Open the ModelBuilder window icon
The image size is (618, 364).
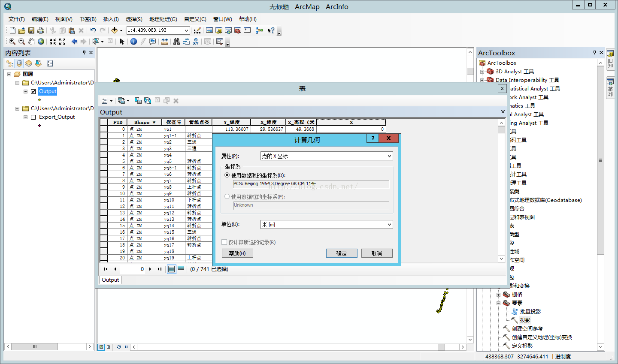coord(259,30)
